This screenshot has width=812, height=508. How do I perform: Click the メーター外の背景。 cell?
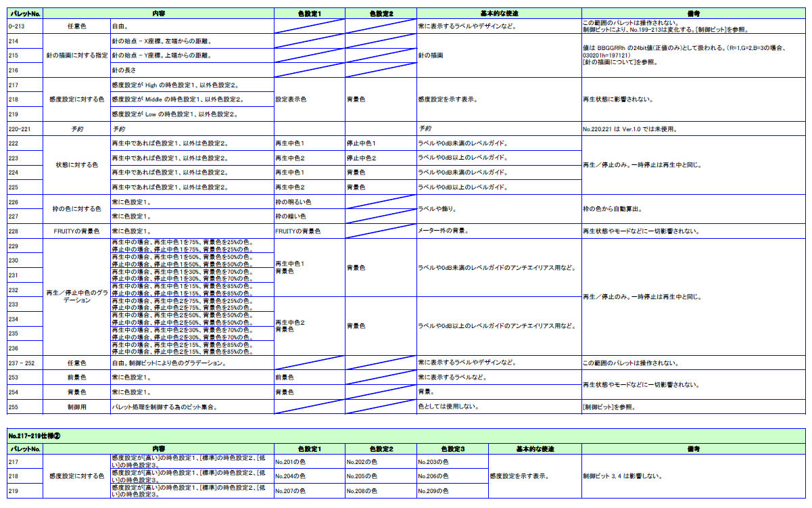pos(498,231)
